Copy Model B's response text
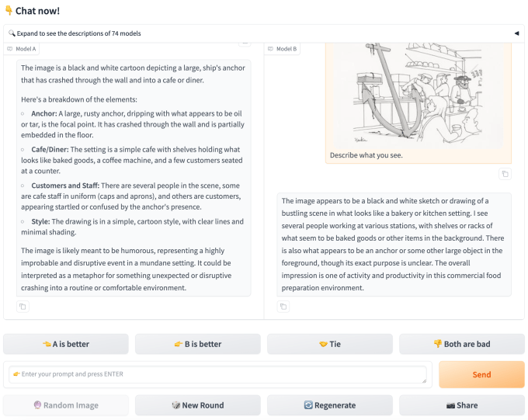 point(283,307)
